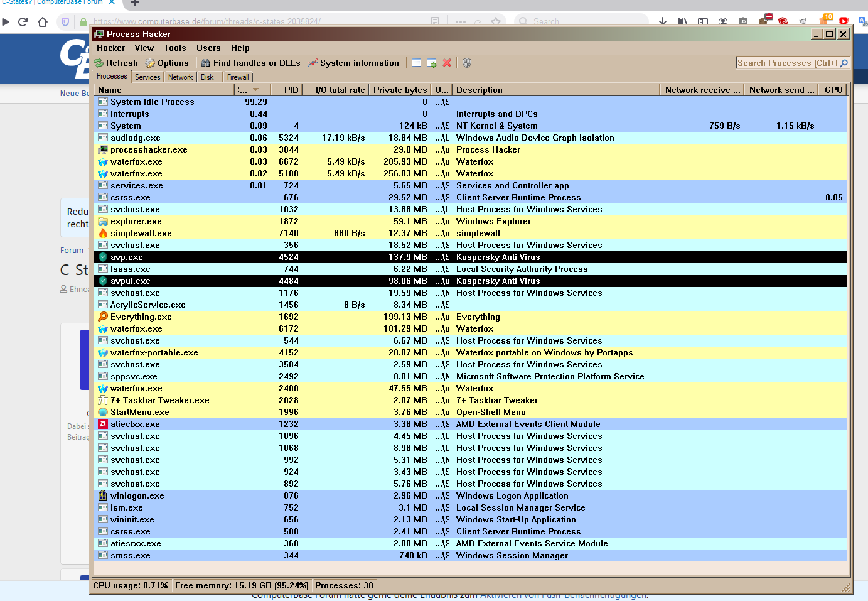Click the Refresh toolbar button
This screenshot has width=868, height=601.
pos(116,63)
